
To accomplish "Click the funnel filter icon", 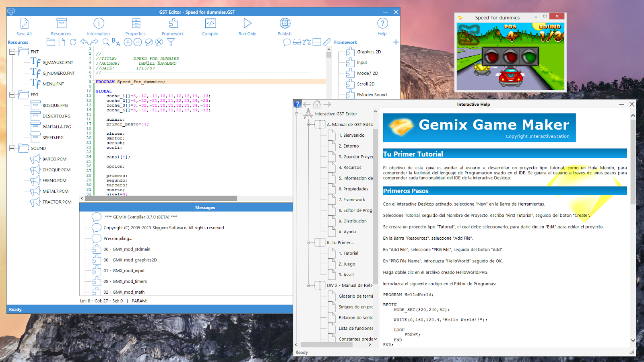I will 171,42.
